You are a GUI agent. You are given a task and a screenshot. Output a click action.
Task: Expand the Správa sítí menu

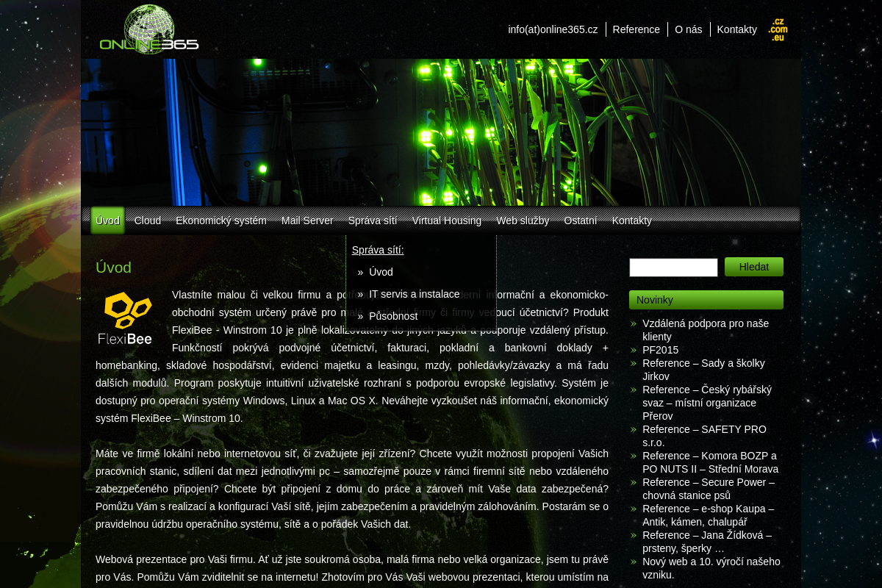coord(373,220)
